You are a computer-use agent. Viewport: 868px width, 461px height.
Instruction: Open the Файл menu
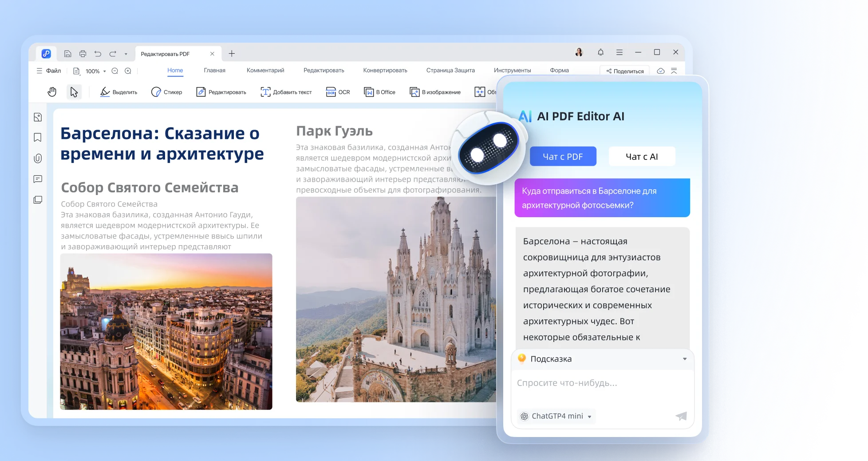coord(50,70)
